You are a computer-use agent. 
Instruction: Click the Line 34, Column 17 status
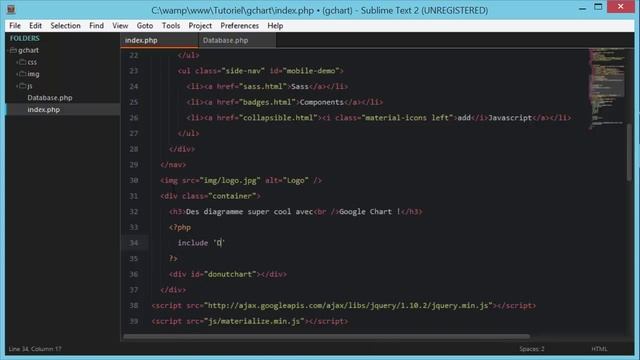pyautogui.click(x=35, y=349)
